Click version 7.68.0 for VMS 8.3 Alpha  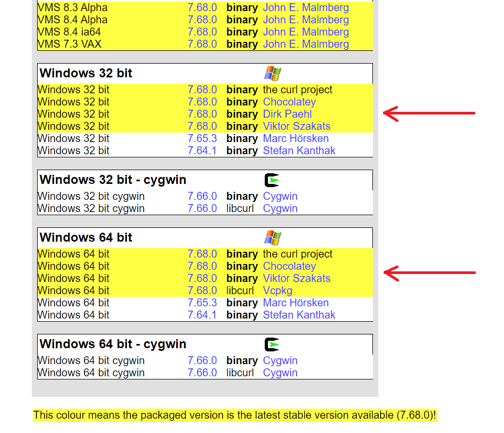[202, 7]
